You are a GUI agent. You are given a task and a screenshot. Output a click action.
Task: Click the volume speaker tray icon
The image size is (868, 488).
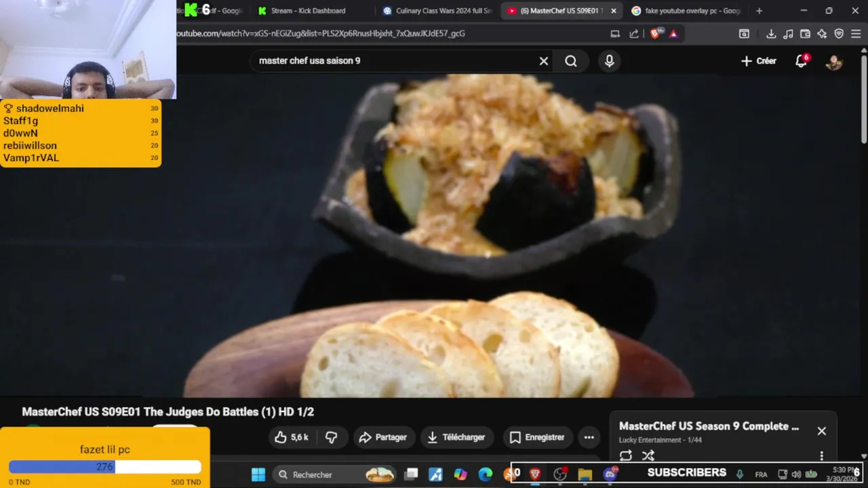(796, 474)
